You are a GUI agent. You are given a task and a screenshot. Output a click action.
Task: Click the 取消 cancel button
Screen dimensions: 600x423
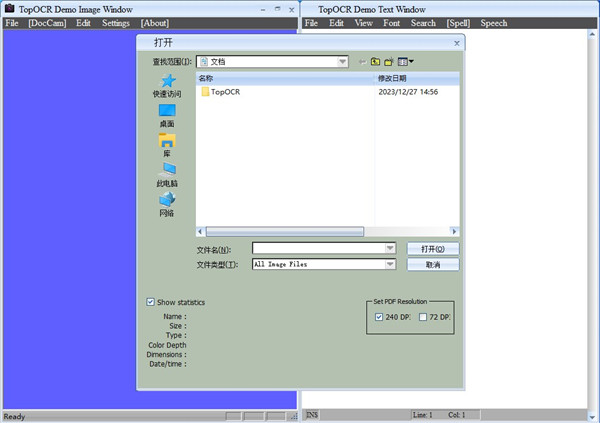click(433, 265)
